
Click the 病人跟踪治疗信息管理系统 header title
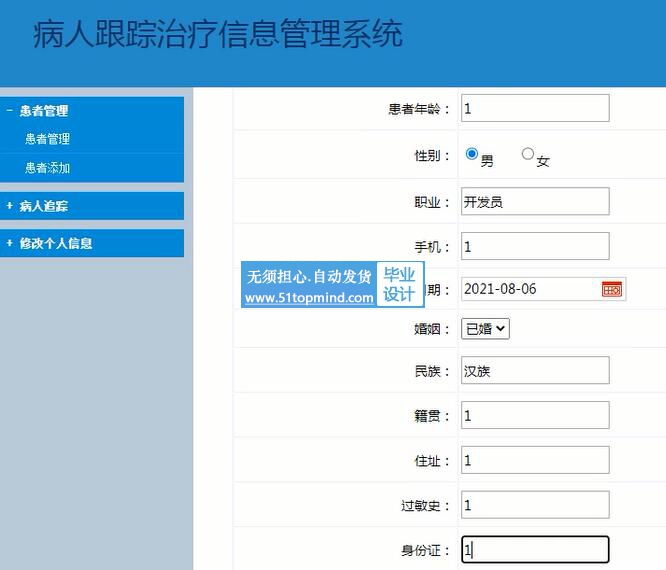click(x=218, y=35)
